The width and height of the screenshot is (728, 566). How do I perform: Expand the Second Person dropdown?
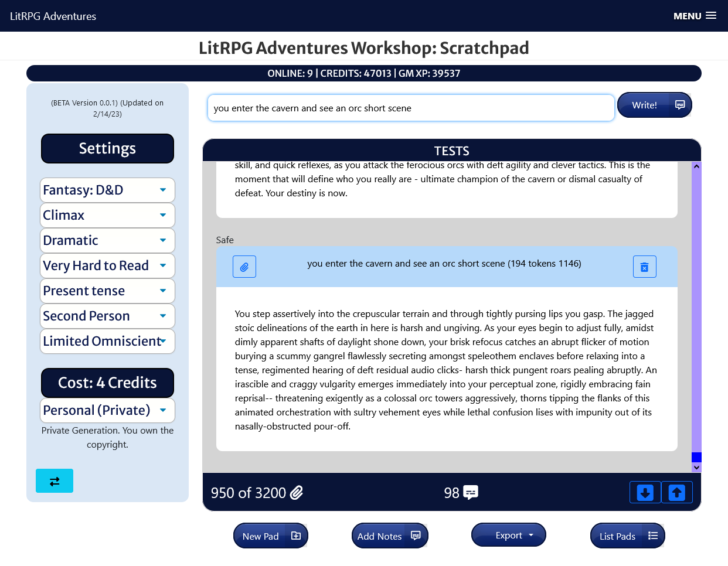pyautogui.click(x=107, y=316)
